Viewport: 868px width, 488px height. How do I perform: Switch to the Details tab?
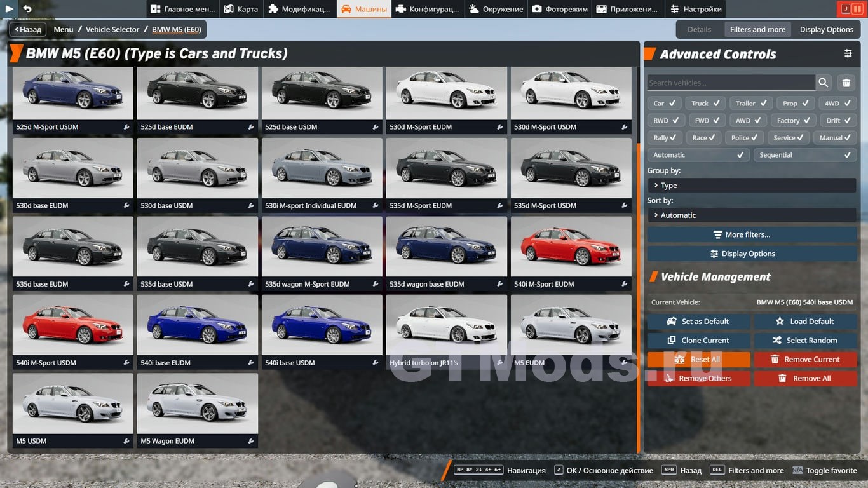tap(699, 29)
